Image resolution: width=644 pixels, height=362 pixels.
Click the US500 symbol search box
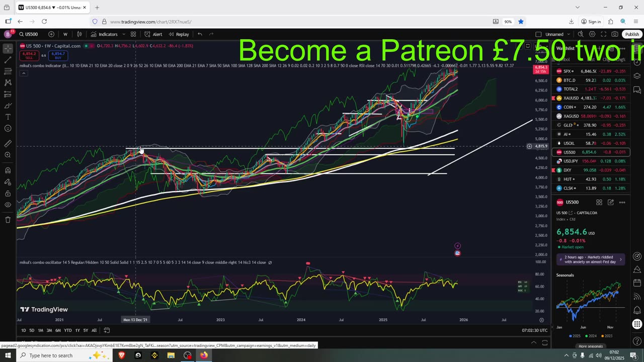tap(29, 34)
